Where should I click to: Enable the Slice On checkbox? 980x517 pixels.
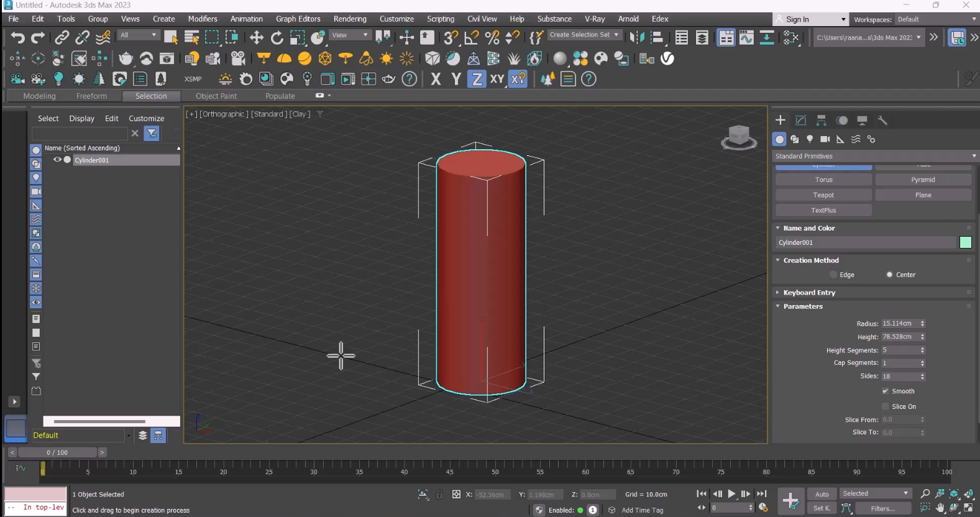(886, 406)
